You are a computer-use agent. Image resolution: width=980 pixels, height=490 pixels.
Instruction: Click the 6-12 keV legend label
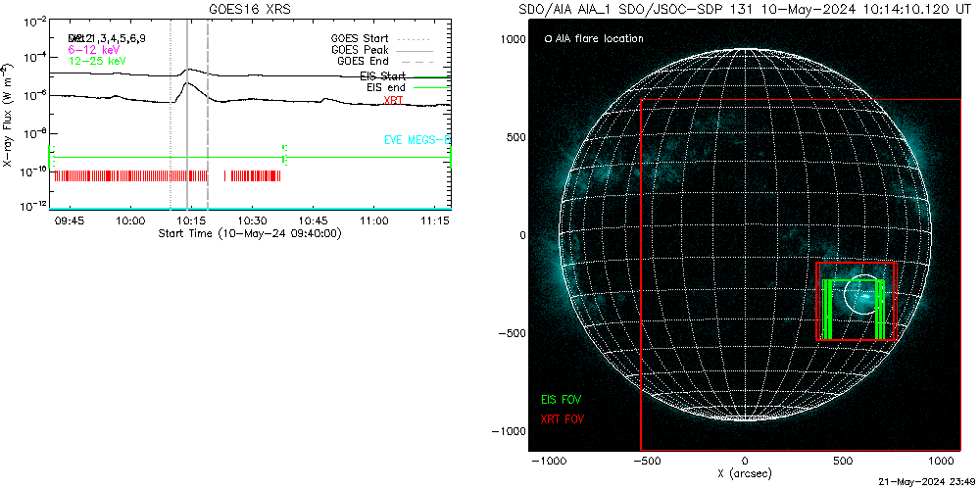tap(94, 49)
